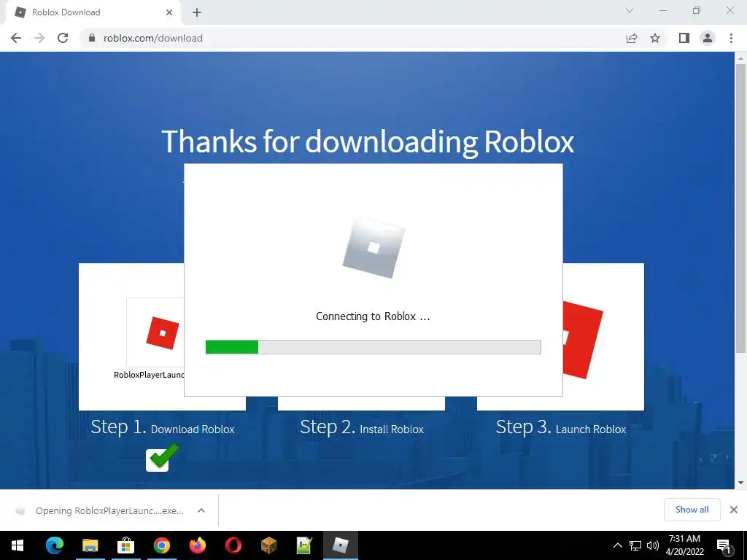Viewport: 747px width, 560px height.
Task: Open Minecraft block icon in taskbar
Action: 268,545
